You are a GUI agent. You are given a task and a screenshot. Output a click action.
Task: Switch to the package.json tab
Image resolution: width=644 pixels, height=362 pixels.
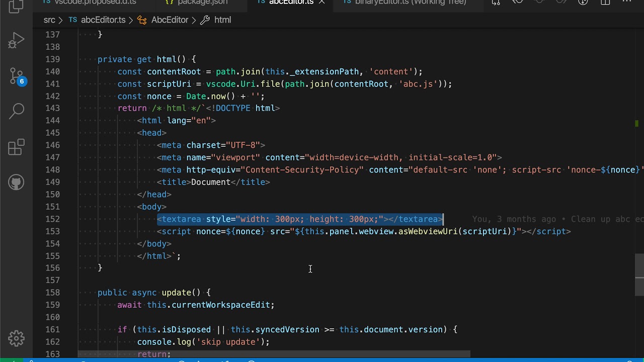click(196, 2)
